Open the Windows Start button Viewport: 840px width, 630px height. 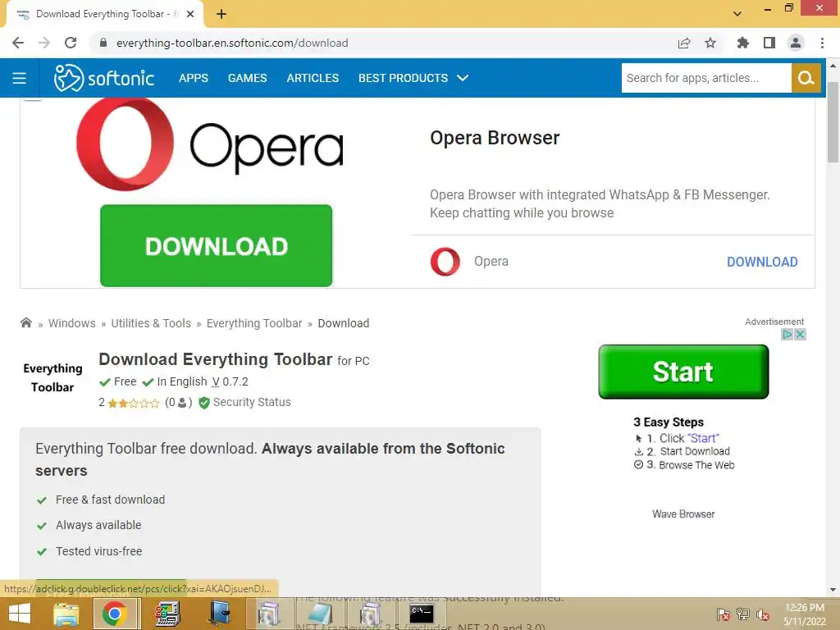[x=20, y=614]
